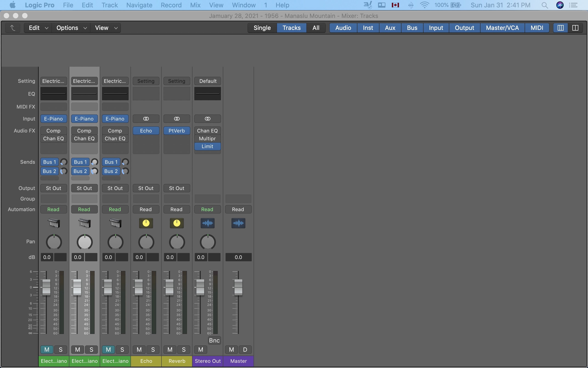Open the Echo plug-in on Echo channel
The image size is (588, 368).
(x=146, y=131)
